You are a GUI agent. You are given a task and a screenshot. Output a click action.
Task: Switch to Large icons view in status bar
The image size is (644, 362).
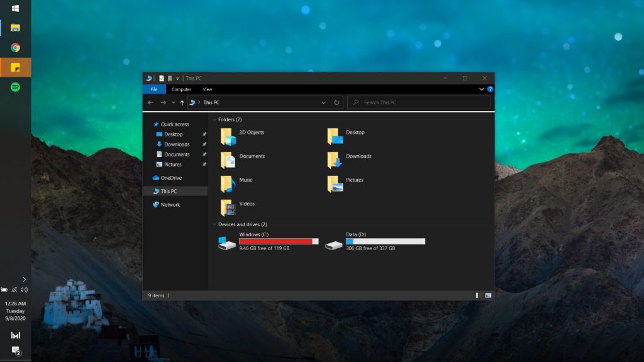488,295
